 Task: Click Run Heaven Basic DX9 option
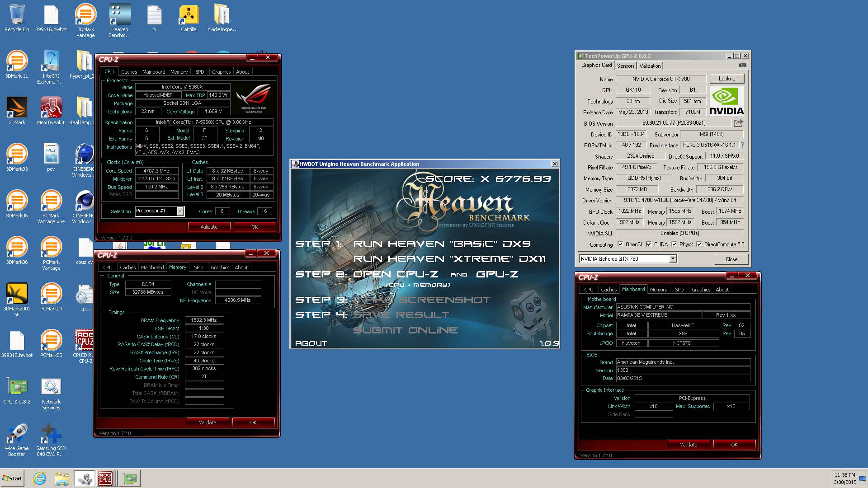pyautogui.click(x=442, y=244)
